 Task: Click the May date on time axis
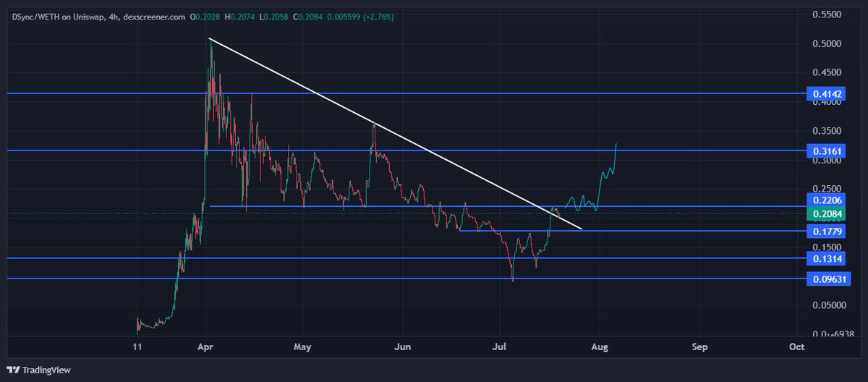(302, 347)
